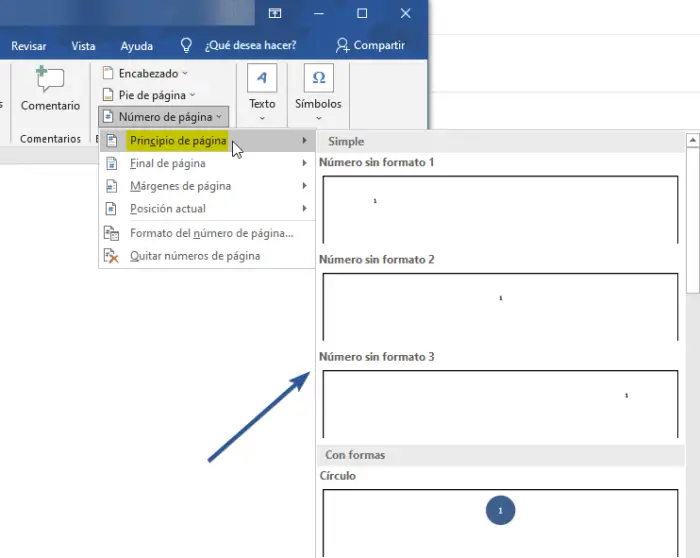Open Formato del número de página dialog
This screenshot has height=558, width=700.
coord(207,233)
